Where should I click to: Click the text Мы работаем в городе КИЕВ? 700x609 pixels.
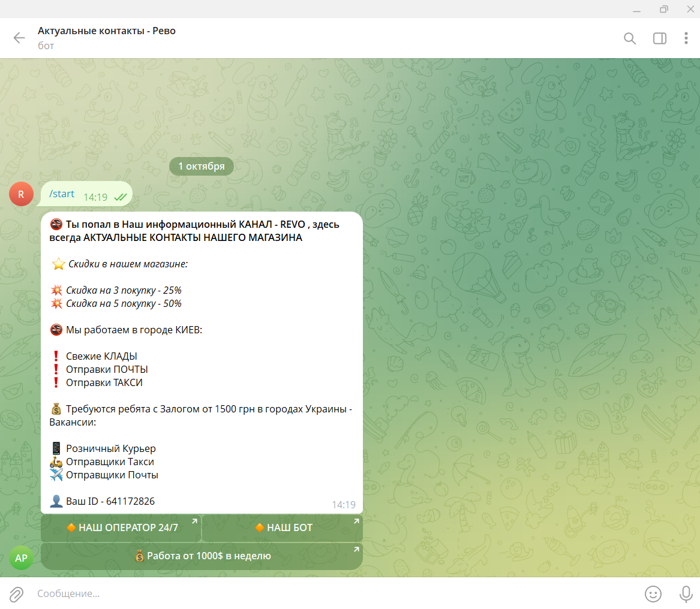(x=134, y=330)
